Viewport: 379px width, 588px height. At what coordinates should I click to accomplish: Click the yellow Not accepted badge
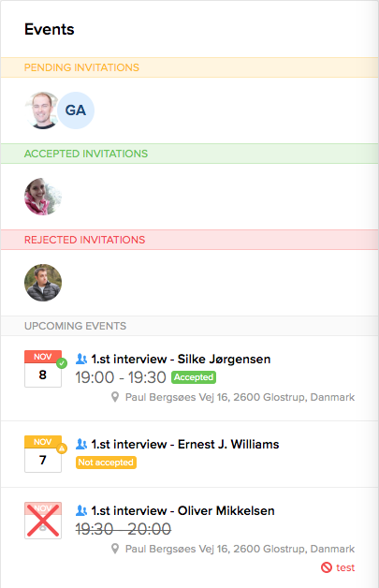click(x=106, y=463)
